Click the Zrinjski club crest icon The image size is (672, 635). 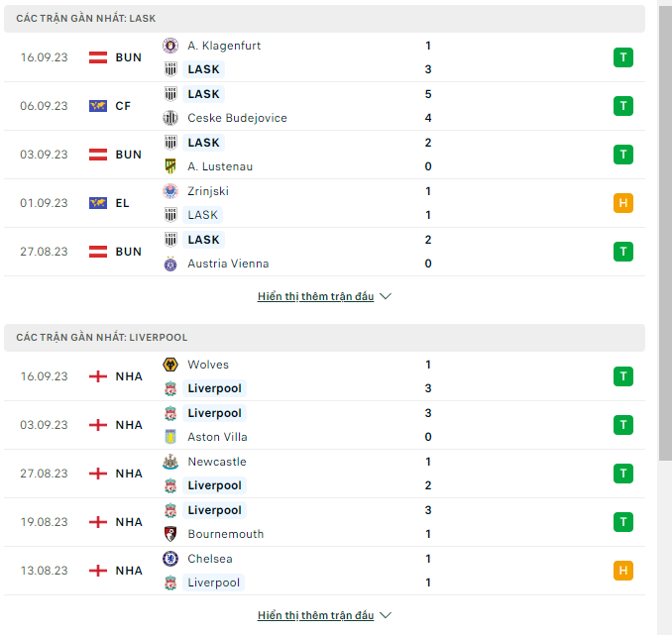[170, 191]
